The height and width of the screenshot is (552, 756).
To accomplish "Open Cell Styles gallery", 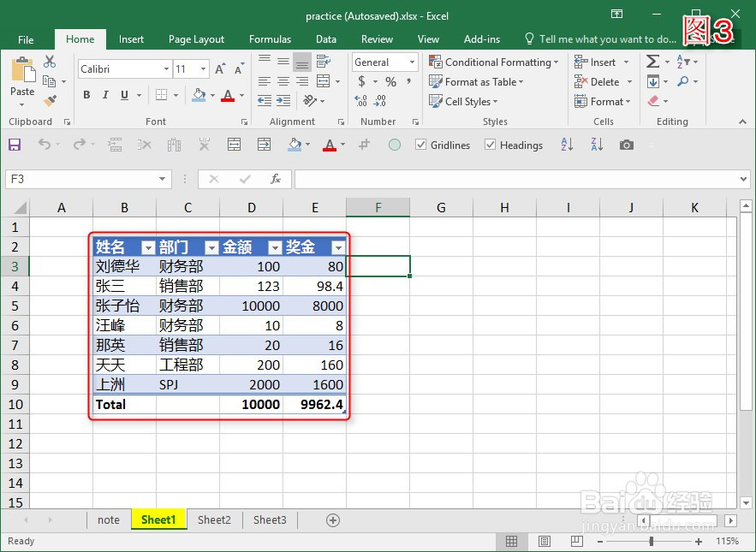I will tap(462, 101).
